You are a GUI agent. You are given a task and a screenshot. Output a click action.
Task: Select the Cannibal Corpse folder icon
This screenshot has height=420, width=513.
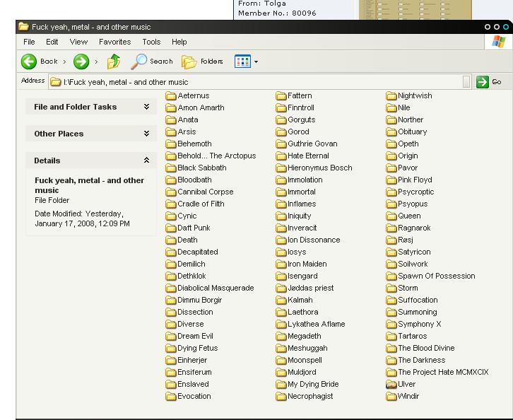[171, 192]
